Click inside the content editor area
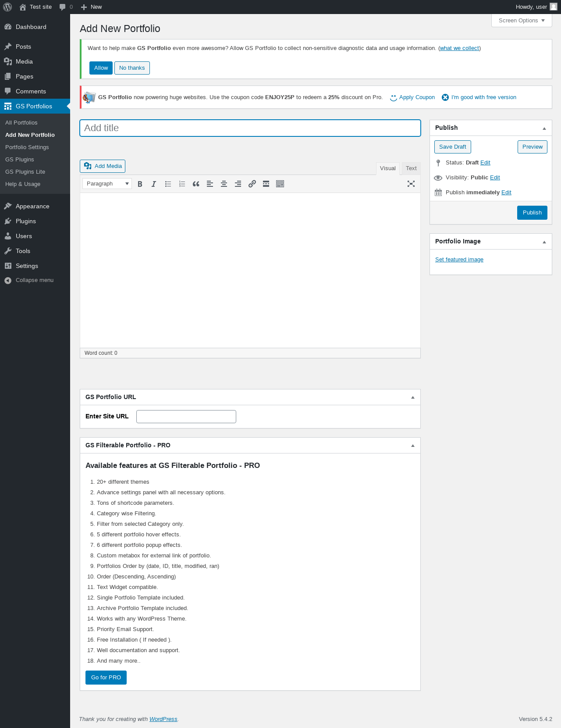The width and height of the screenshot is (561, 728). pyautogui.click(x=250, y=270)
